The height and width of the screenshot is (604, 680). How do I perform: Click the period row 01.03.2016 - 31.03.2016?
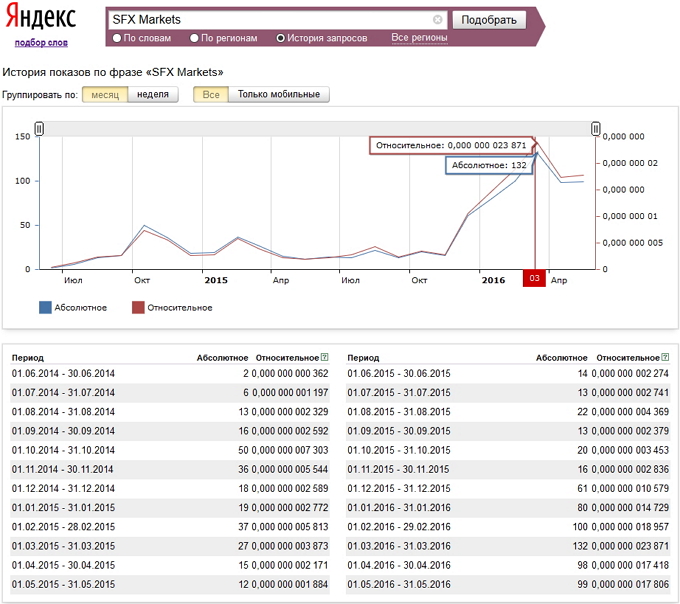click(x=508, y=546)
